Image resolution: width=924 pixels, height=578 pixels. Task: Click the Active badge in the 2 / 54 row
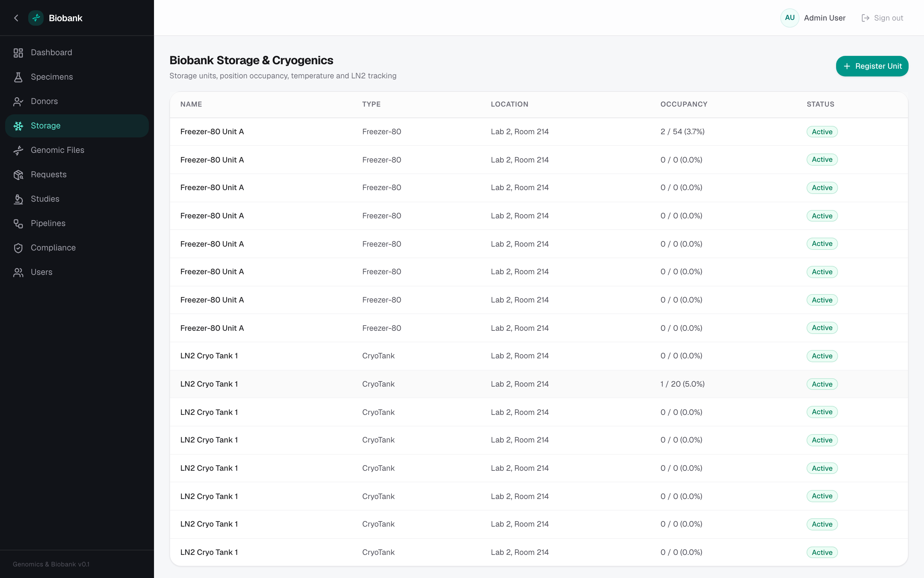pos(822,132)
